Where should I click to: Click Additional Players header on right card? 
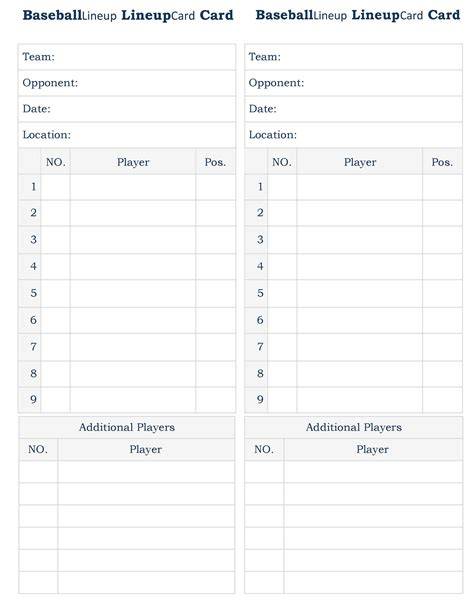click(354, 427)
